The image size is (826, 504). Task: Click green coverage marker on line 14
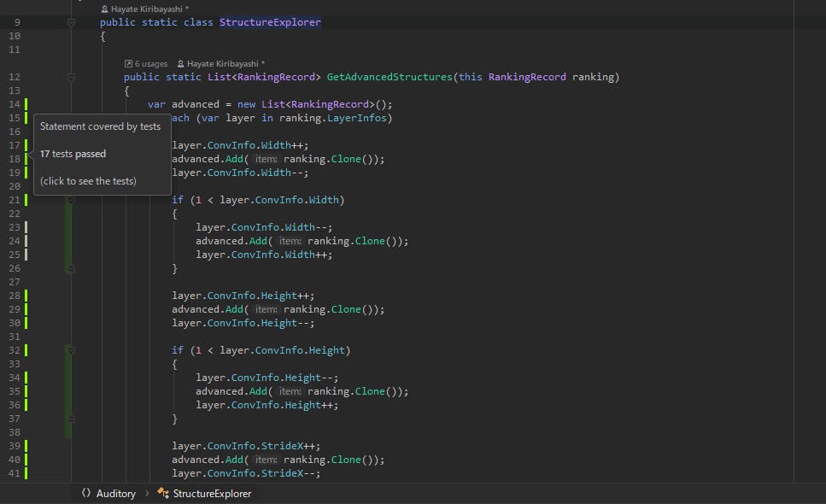(26, 104)
